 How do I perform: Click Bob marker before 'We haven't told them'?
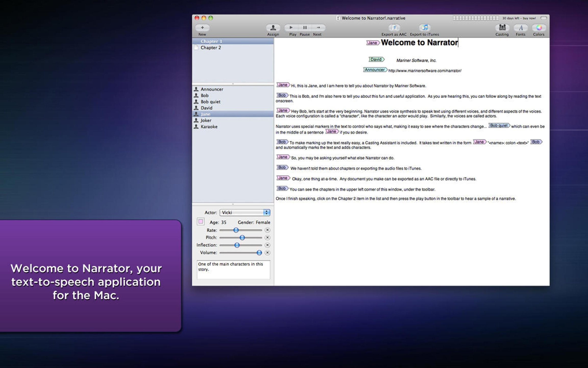click(282, 167)
